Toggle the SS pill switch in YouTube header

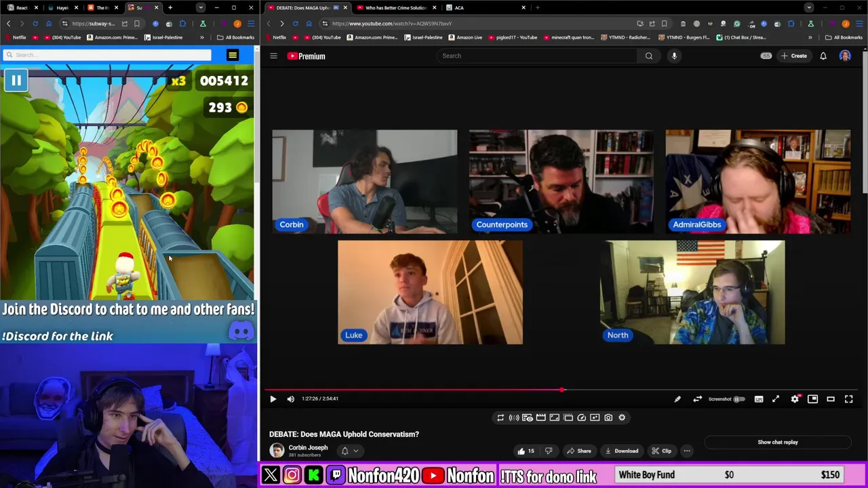(x=766, y=56)
